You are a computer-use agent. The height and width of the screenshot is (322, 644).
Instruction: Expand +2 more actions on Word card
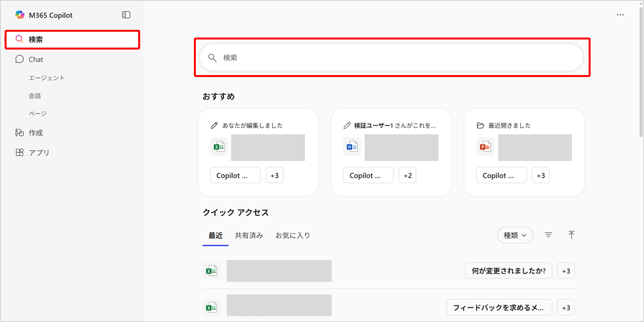[407, 175]
